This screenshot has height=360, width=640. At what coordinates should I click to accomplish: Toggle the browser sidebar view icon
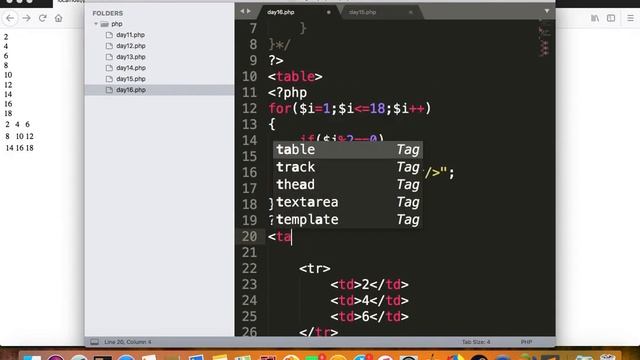(x=611, y=18)
